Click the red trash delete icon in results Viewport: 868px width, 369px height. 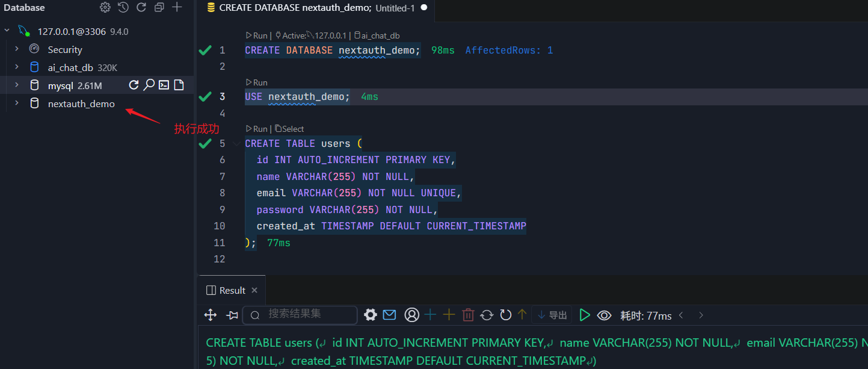pyautogui.click(x=468, y=315)
